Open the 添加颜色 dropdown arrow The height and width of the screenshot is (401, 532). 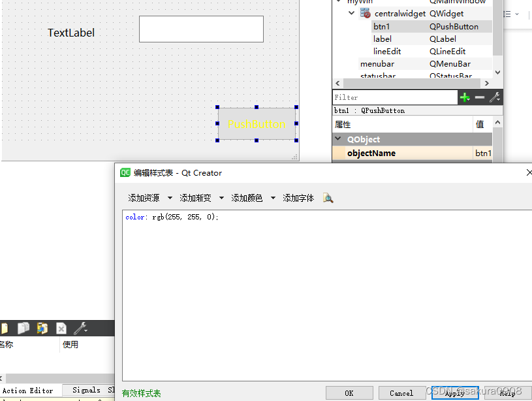(x=273, y=198)
